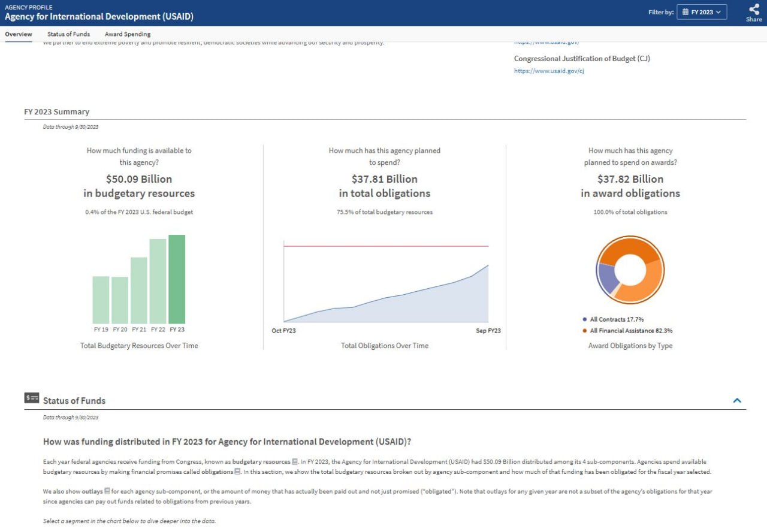Select the FY 23 bar in chart

coord(177,279)
